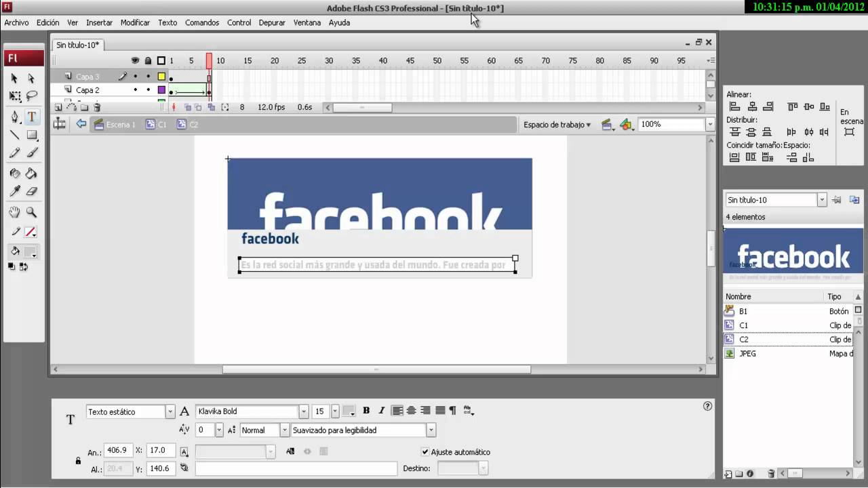Toggle bold text formatting

tap(366, 411)
